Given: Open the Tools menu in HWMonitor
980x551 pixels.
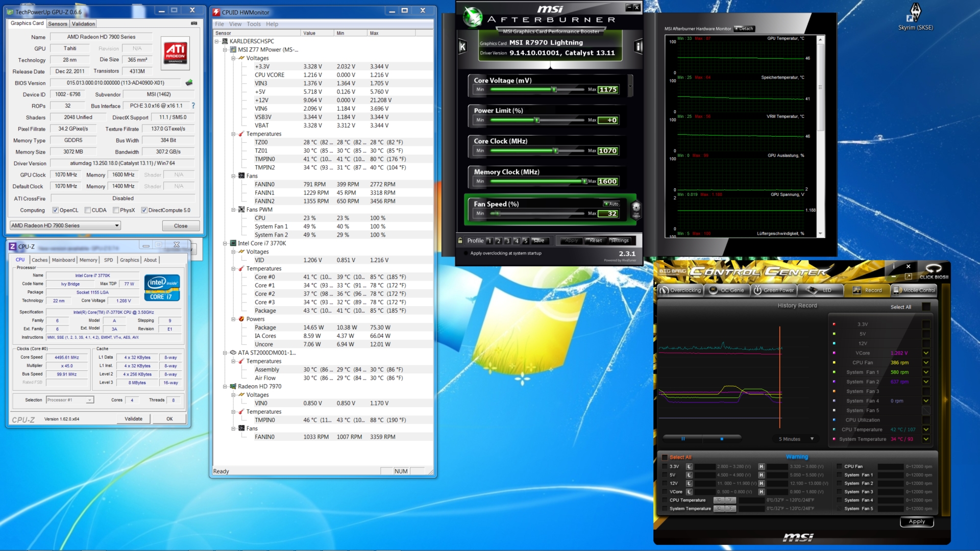Looking at the screenshot, I should point(254,24).
